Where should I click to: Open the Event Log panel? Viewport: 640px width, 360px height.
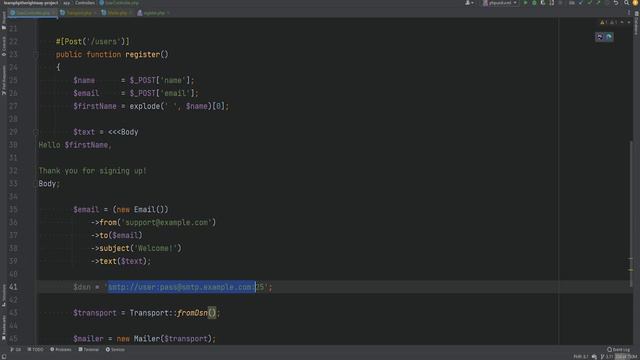click(x=618, y=350)
